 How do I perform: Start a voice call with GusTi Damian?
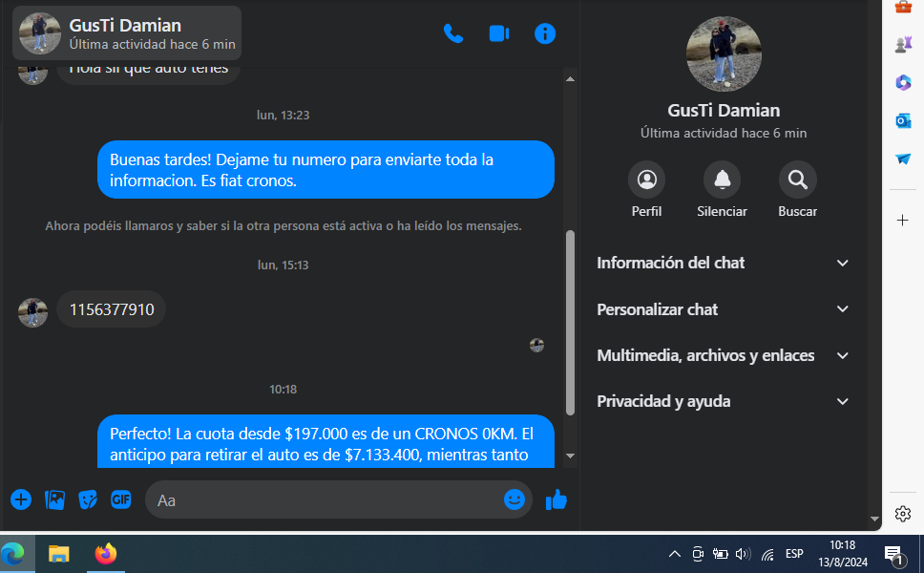pos(452,33)
